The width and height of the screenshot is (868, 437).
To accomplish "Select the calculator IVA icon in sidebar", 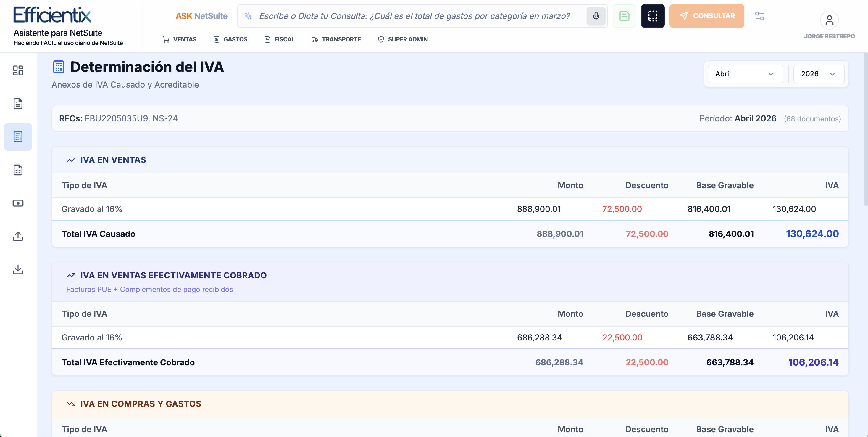I will pos(18,136).
